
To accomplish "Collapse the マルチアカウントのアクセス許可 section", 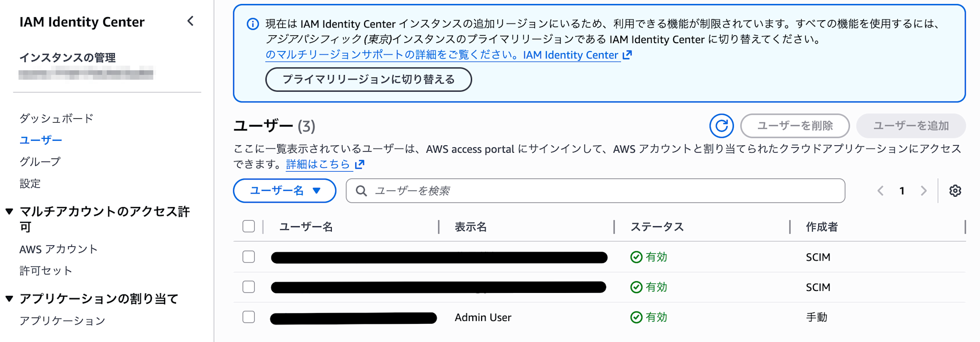I will point(9,211).
